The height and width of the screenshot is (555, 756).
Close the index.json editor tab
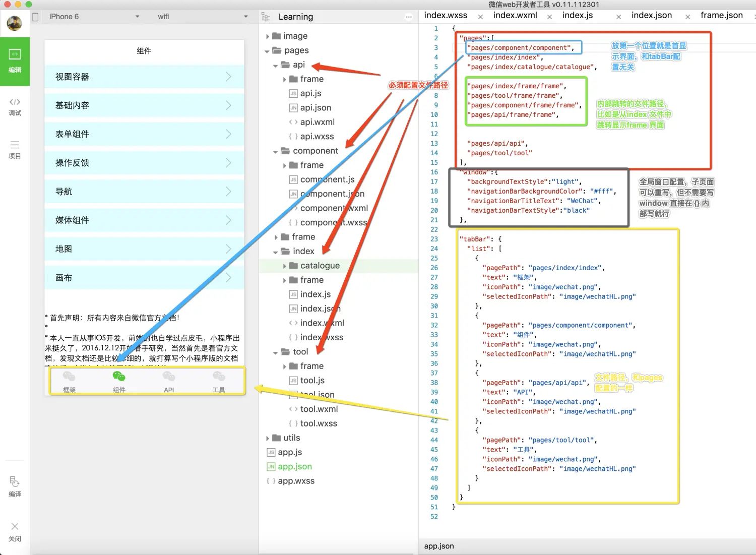[x=687, y=17]
